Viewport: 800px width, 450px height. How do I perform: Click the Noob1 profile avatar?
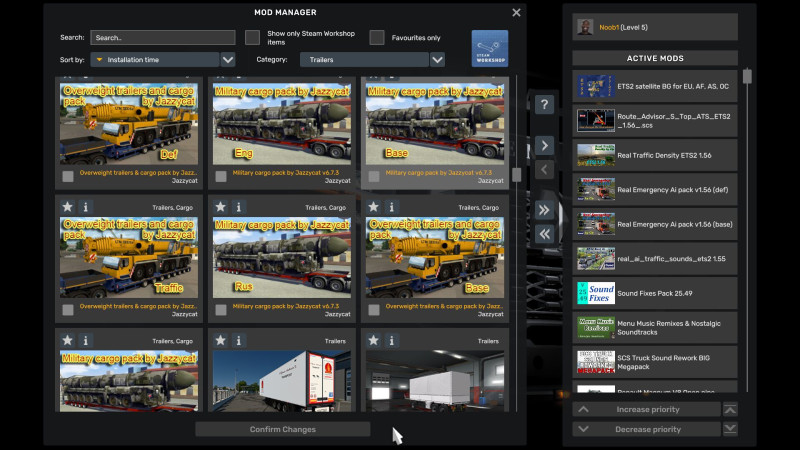(x=585, y=27)
